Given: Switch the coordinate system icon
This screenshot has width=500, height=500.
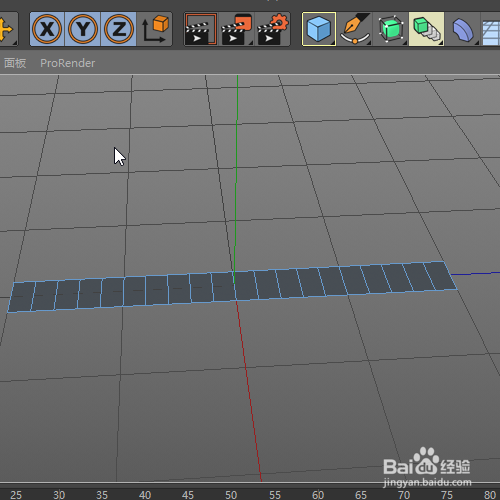Looking at the screenshot, I should (155, 29).
